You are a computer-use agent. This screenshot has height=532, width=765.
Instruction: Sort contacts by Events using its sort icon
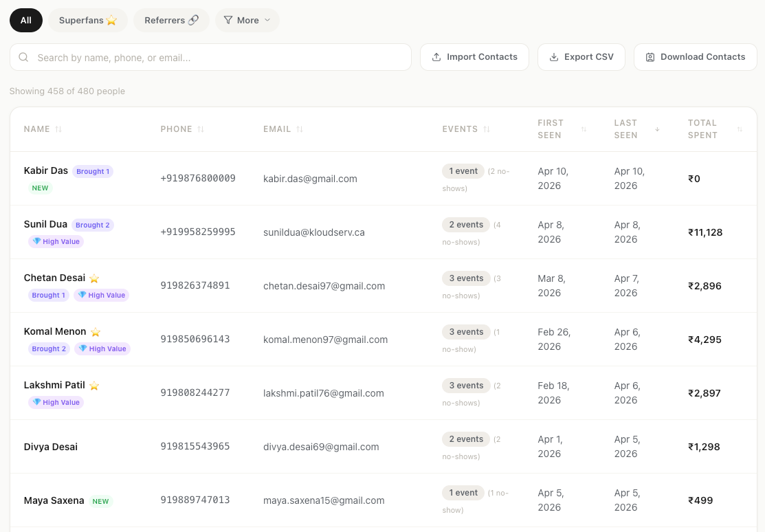pyautogui.click(x=487, y=129)
